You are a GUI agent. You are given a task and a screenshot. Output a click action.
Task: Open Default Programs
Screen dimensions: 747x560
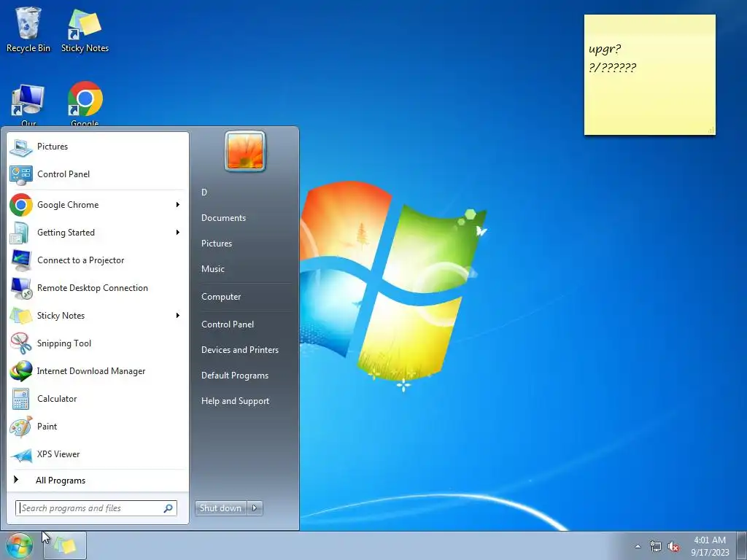click(x=235, y=376)
